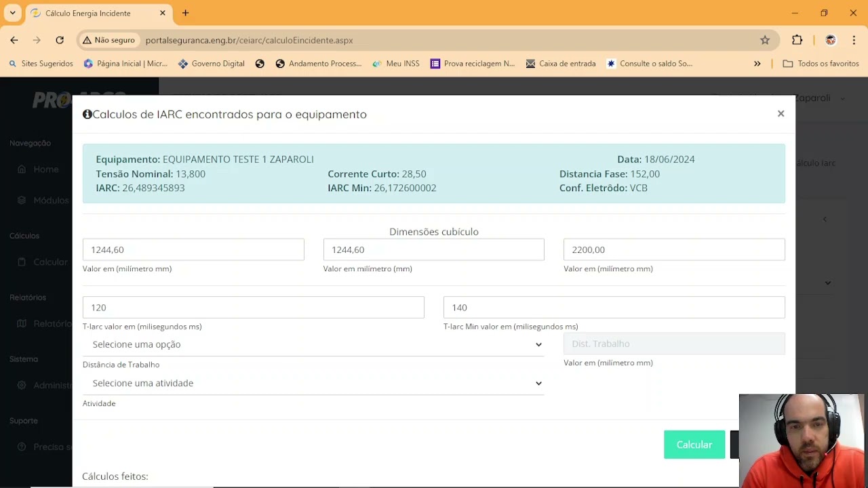Click the address bar URL
Viewport: 868px width, 488px height.
[x=249, y=40]
